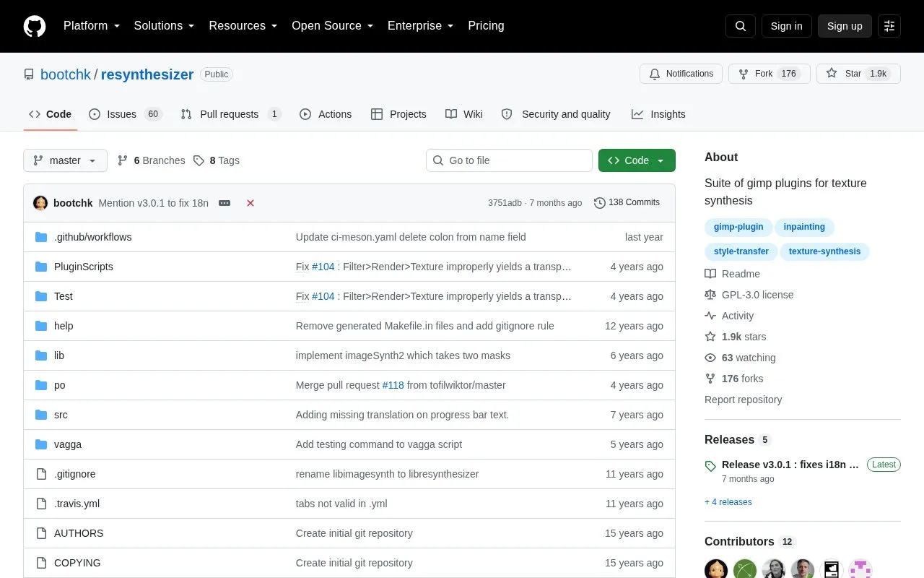Click the bootchk avatar in commit bar
Screen dimensions: 924x578
[40, 203]
